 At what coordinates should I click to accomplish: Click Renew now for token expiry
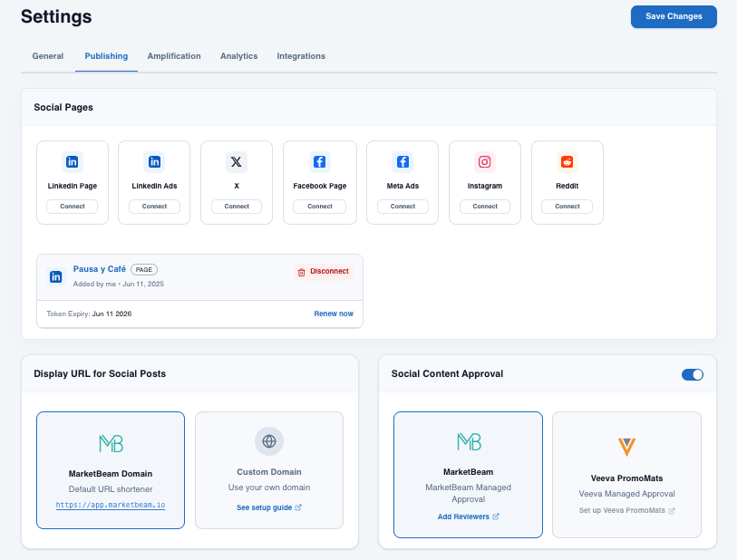pos(334,314)
